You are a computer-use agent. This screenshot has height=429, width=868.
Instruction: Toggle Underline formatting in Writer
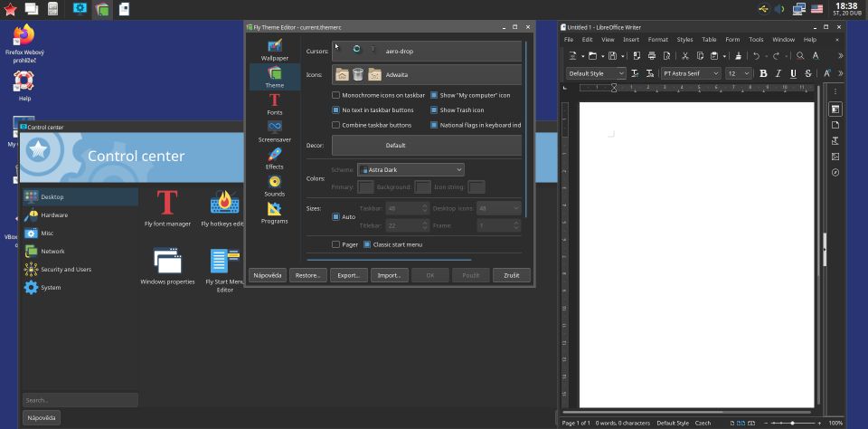tap(793, 73)
